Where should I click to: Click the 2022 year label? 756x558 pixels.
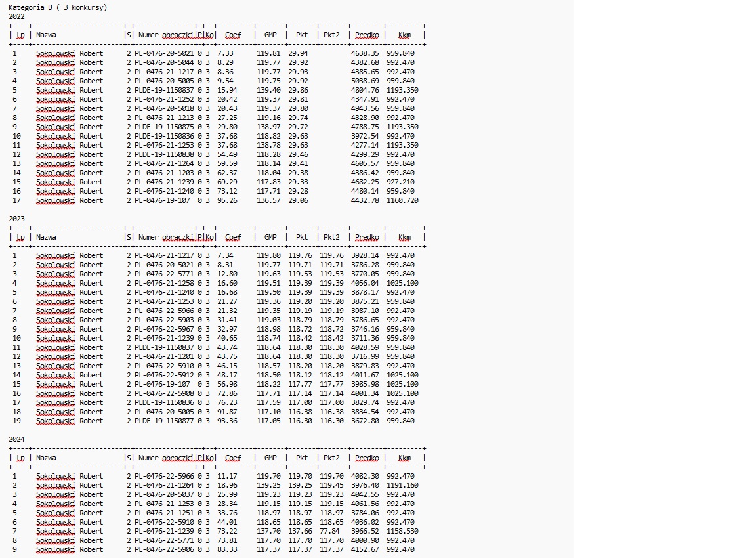pyautogui.click(x=16, y=16)
